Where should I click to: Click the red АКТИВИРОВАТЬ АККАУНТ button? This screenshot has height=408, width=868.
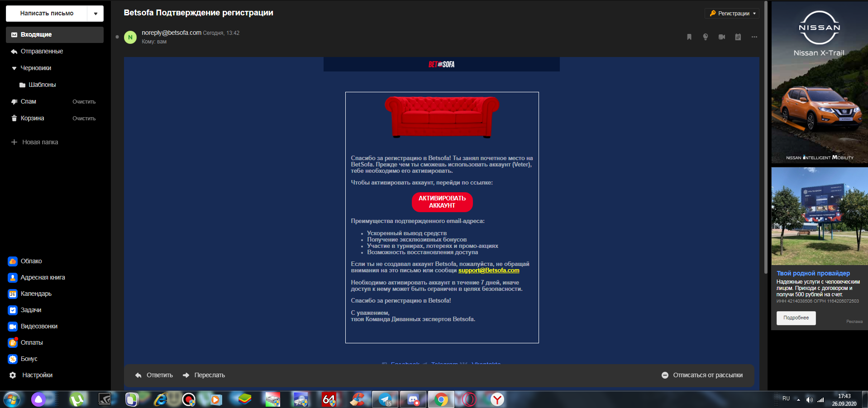[x=442, y=202]
